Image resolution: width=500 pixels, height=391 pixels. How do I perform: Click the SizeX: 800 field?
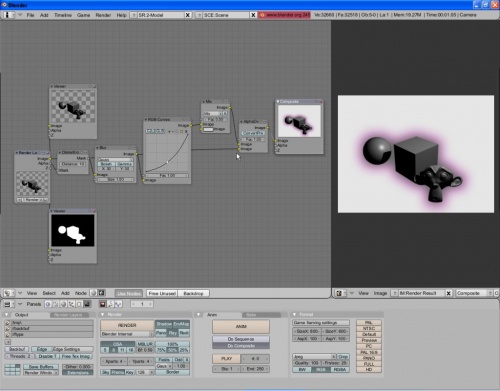pyautogui.click(x=306, y=331)
